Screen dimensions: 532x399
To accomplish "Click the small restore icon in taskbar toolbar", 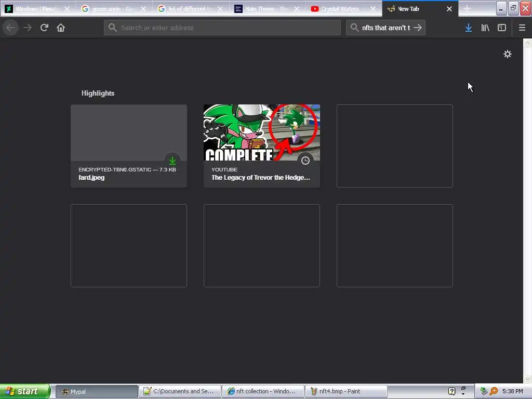I will coord(463,388).
